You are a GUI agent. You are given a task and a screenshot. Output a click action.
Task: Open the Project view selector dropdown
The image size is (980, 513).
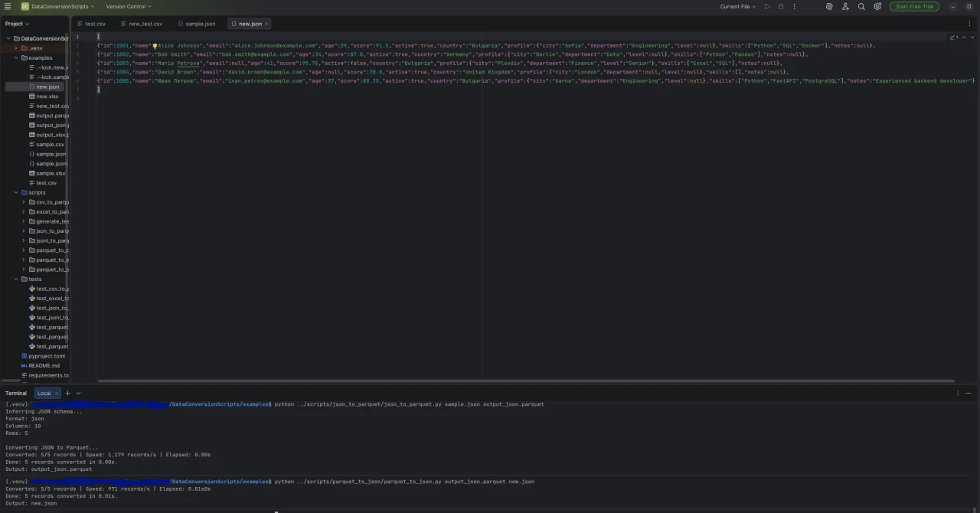(x=17, y=24)
